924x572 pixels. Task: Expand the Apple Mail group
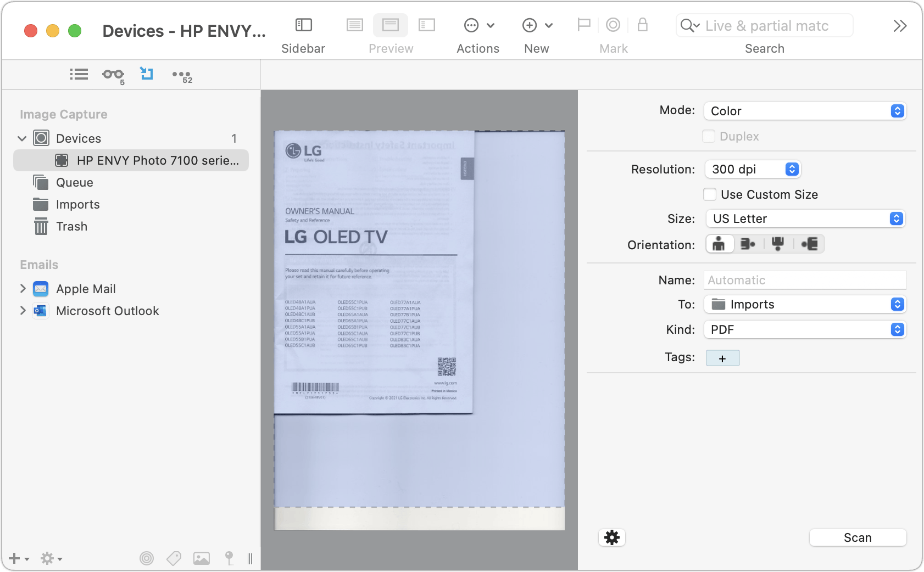click(x=23, y=288)
